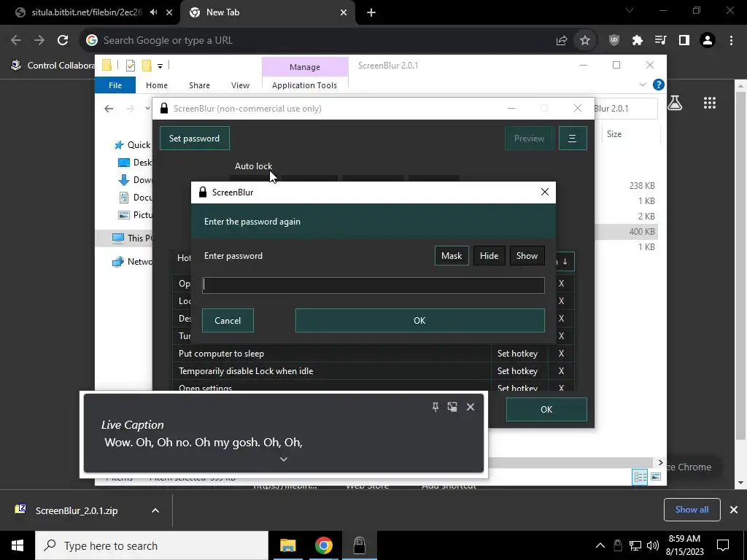The width and height of the screenshot is (747, 560).
Task: Clear hotkey X for Temporarily disable Lock when idle
Action: pos(561,371)
